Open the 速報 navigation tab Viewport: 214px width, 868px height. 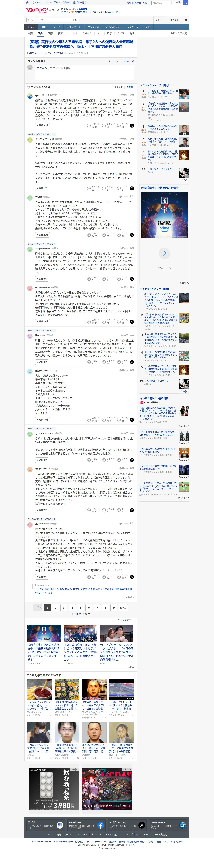[44, 27]
